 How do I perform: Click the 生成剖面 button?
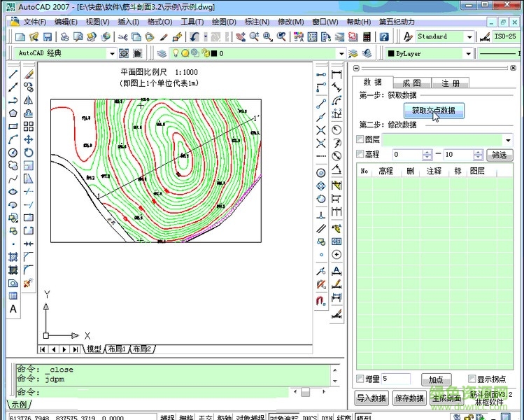point(446,398)
